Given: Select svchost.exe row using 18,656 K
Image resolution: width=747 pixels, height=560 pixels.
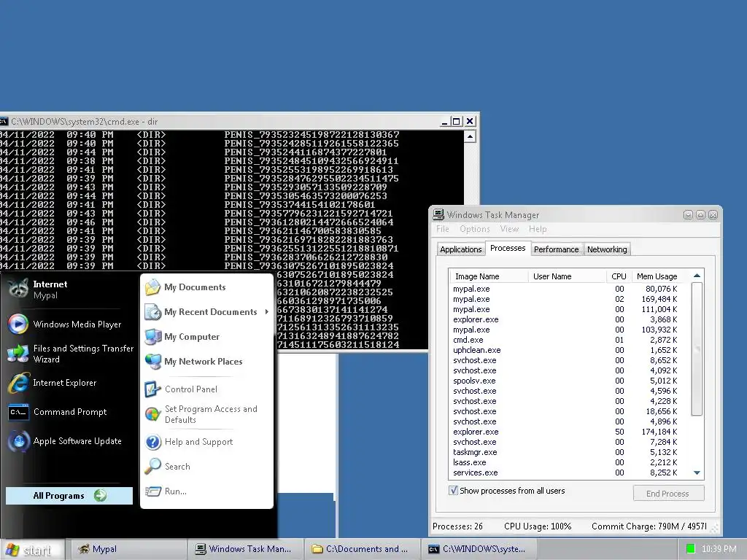Looking at the screenshot, I should point(569,411).
